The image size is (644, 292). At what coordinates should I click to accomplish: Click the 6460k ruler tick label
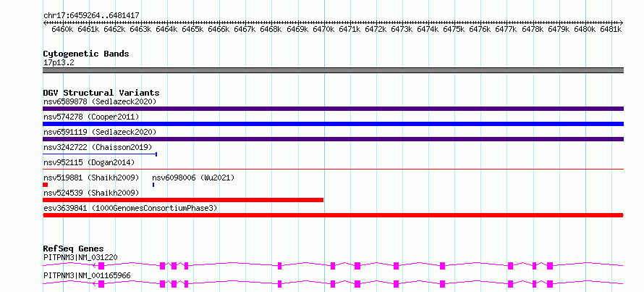(62, 30)
